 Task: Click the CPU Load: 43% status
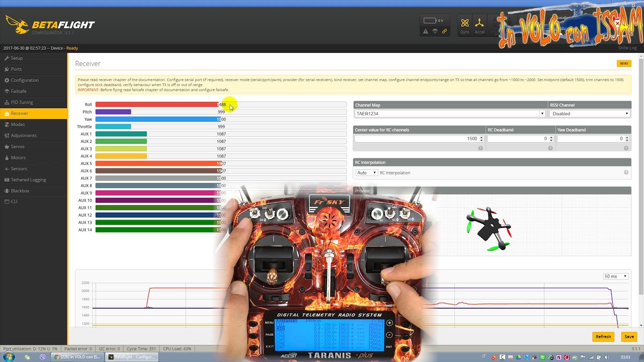point(178,348)
